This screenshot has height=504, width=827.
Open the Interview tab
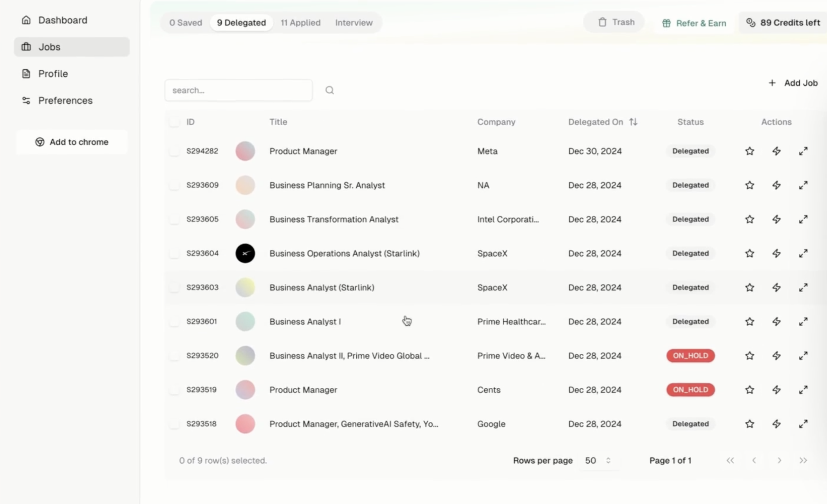[353, 22]
